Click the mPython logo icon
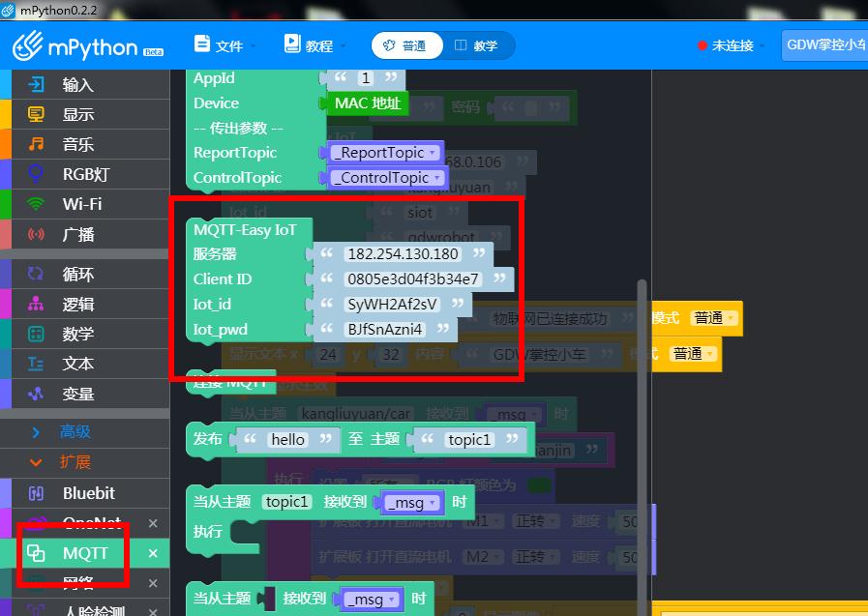 (x=28, y=45)
